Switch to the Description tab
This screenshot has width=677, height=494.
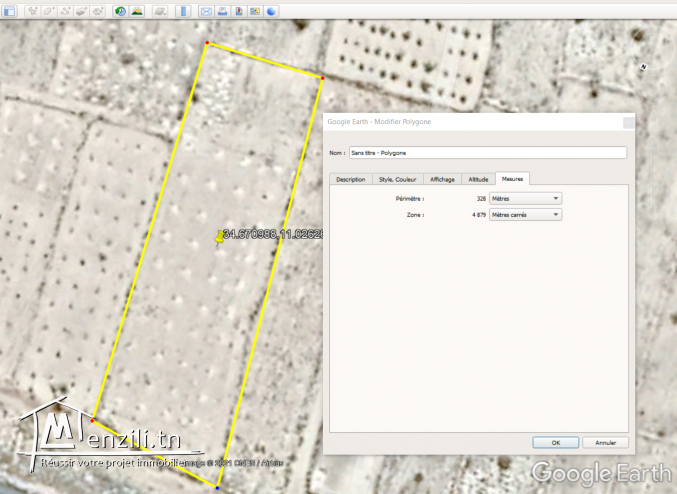pyautogui.click(x=350, y=179)
